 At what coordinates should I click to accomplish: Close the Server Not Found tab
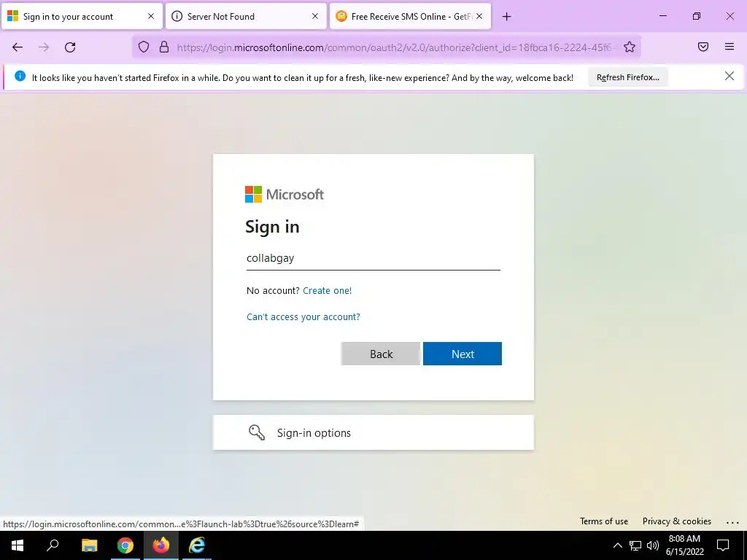(x=315, y=16)
